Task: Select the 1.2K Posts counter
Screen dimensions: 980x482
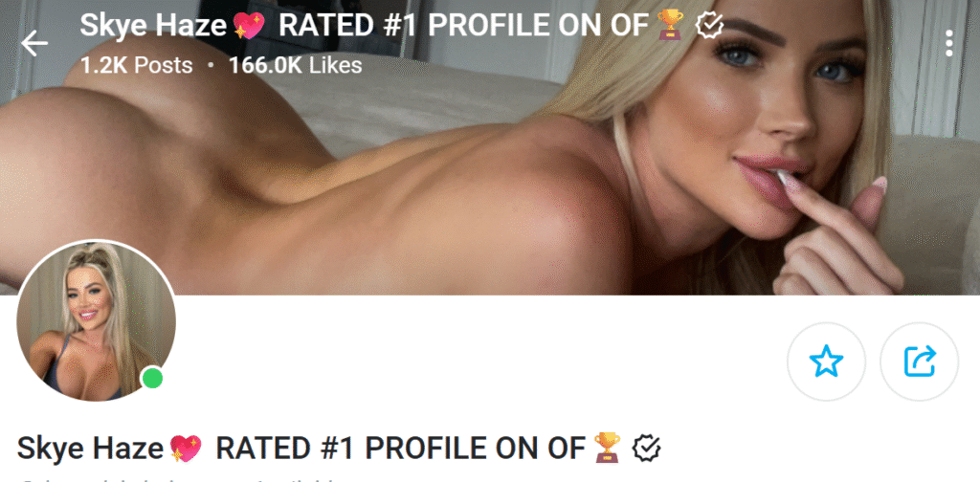Action: coord(136,65)
